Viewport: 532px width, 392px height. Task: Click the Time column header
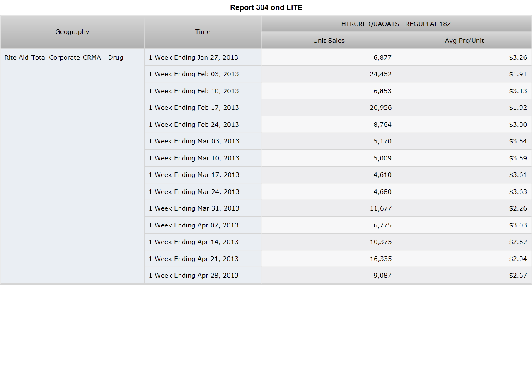(x=203, y=32)
